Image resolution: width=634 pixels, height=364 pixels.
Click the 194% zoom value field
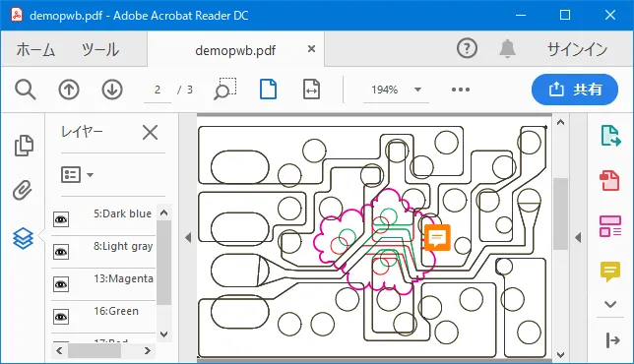click(x=385, y=90)
